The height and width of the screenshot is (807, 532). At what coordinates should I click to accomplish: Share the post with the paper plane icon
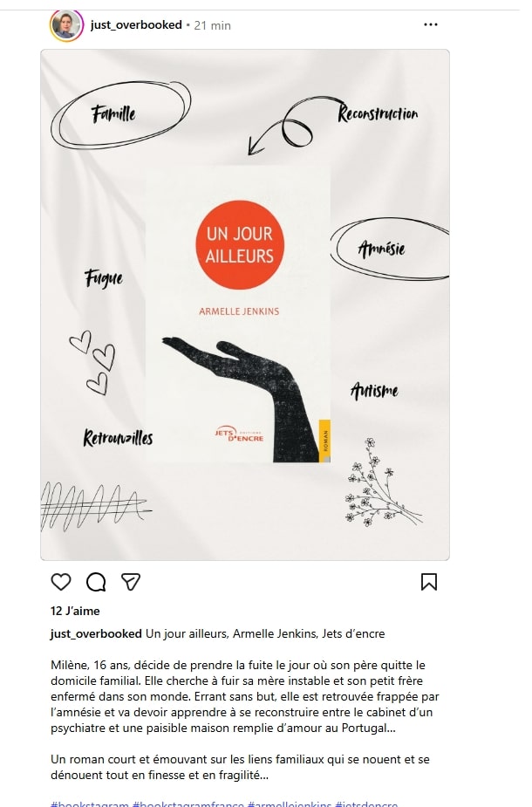(131, 582)
